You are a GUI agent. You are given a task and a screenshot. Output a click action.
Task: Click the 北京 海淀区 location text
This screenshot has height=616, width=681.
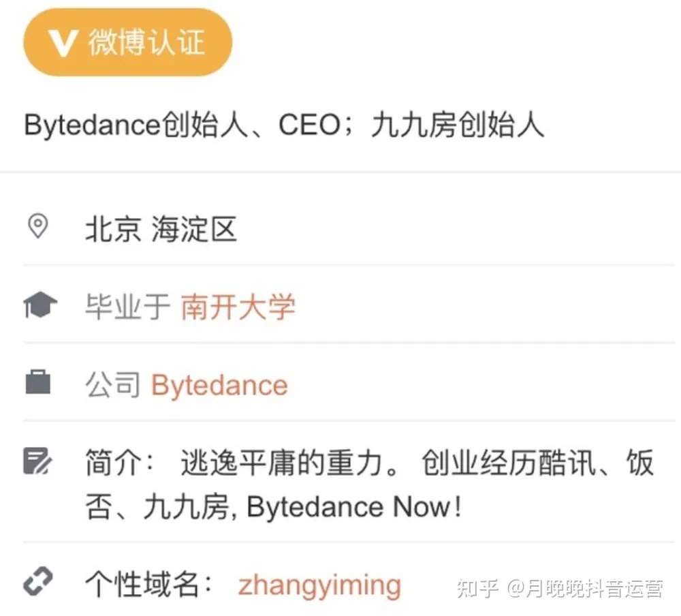point(161,229)
